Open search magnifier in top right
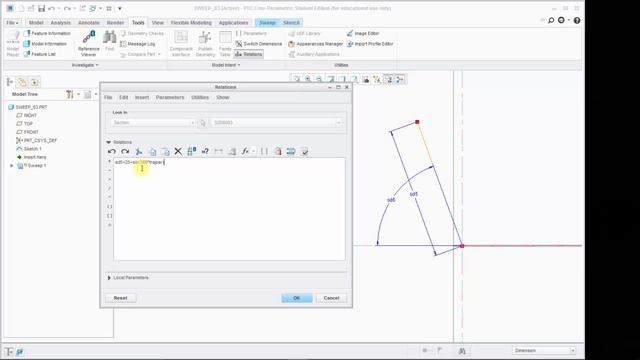The width and height of the screenshot is (640, 360). point(551,20)
